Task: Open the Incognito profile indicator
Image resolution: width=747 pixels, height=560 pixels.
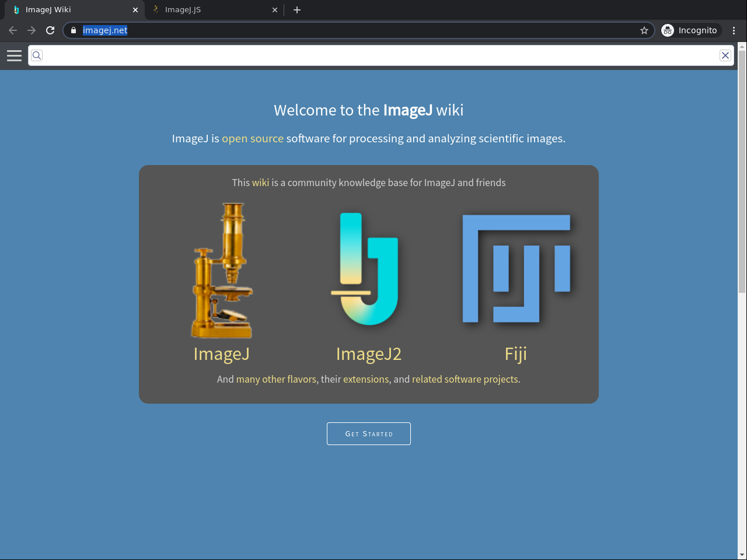Action: point(691,30)
